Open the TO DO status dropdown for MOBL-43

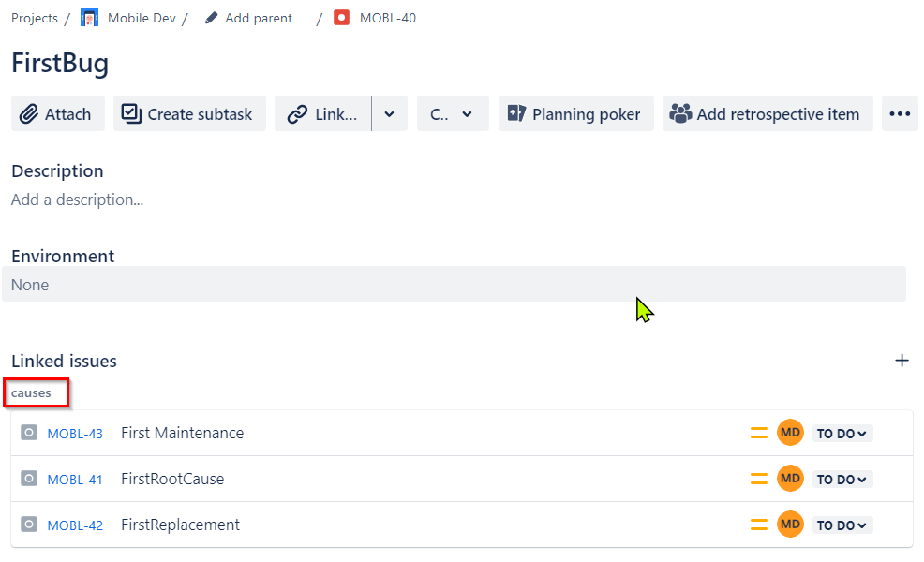842,434
